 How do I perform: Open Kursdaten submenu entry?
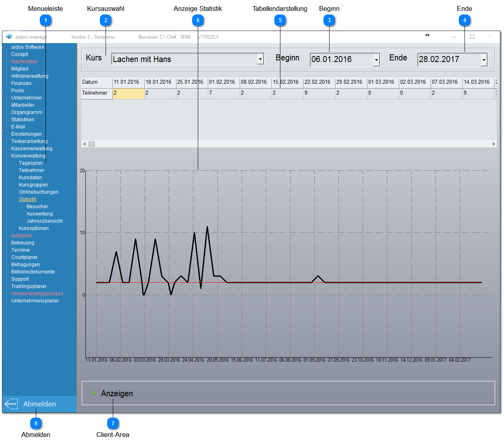click(x=30, y=178)
